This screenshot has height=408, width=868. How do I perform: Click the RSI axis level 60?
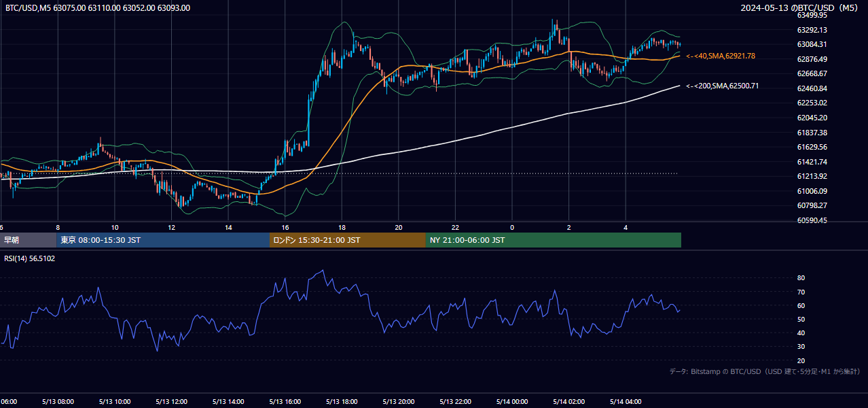click(801, 305)
